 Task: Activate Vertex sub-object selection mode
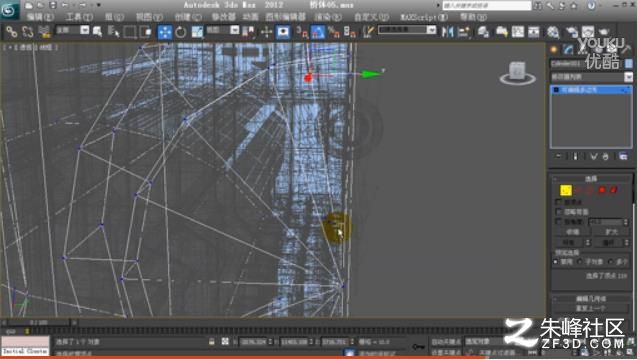coord(566,190)
